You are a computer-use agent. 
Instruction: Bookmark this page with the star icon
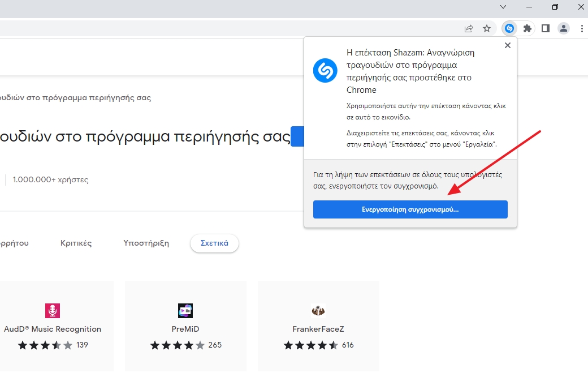pyautogui.click(x=487, y=28)
